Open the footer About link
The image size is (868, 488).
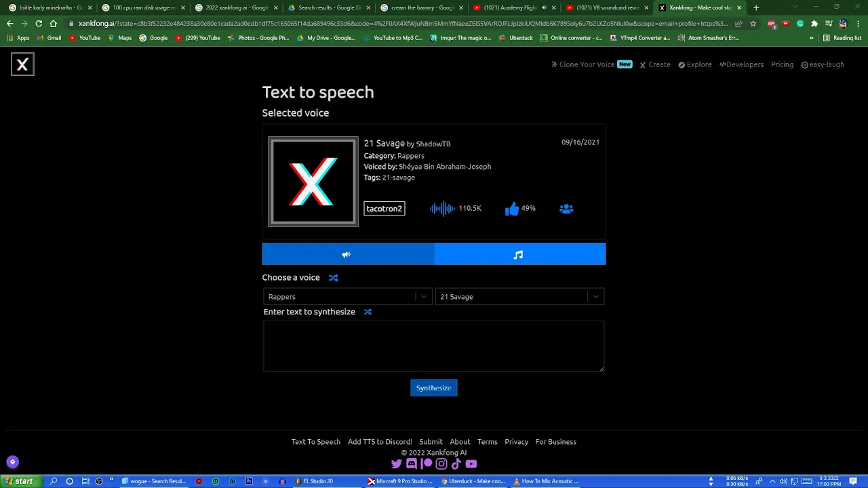[460, 442]
